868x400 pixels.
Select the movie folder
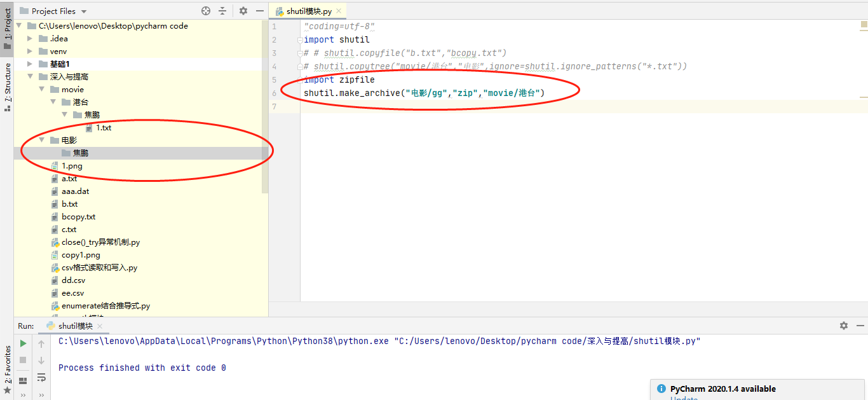(67, 90)
